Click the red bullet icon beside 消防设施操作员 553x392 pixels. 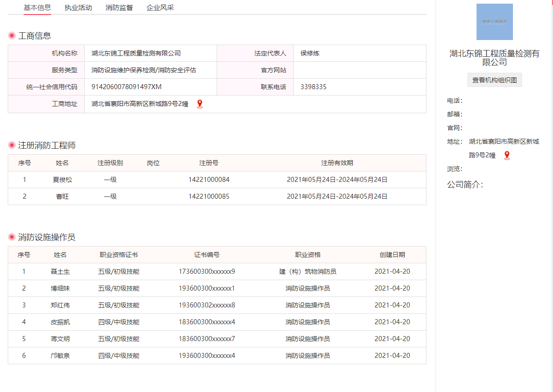coord(12,237)
